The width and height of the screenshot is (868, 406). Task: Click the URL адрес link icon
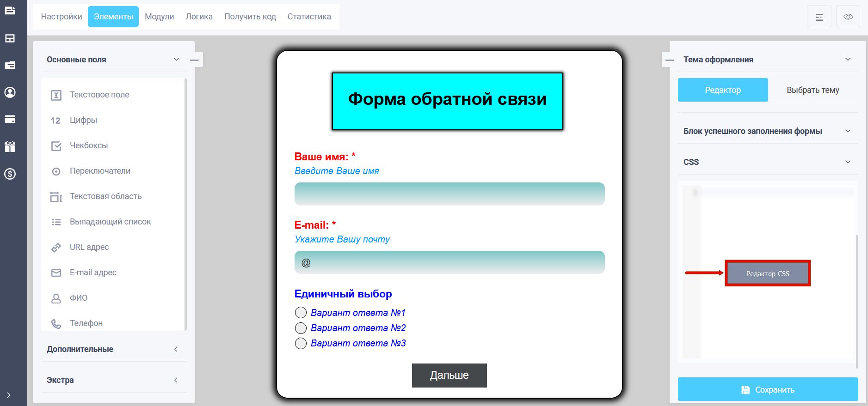pyautogui.click(x=56, y=248)
